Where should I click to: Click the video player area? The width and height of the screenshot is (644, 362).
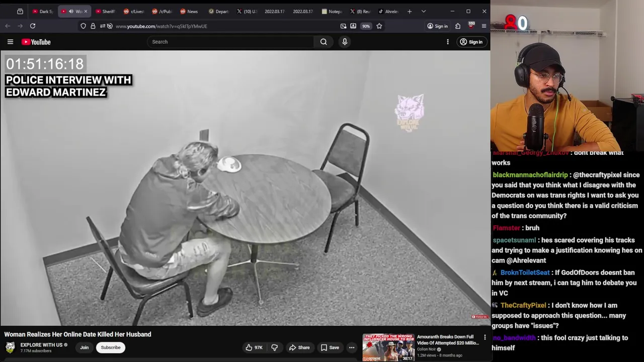point(245,188)
